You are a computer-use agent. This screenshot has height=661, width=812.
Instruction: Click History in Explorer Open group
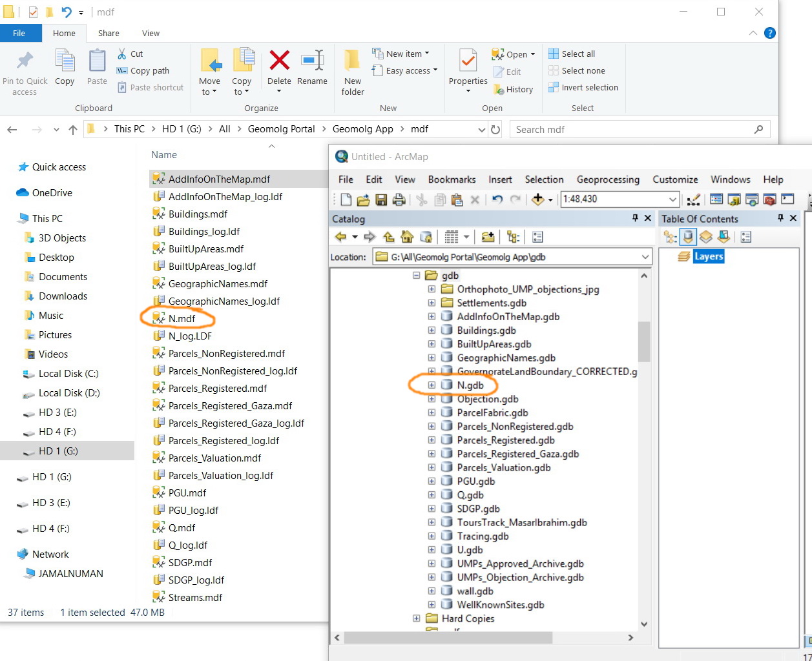513,89
